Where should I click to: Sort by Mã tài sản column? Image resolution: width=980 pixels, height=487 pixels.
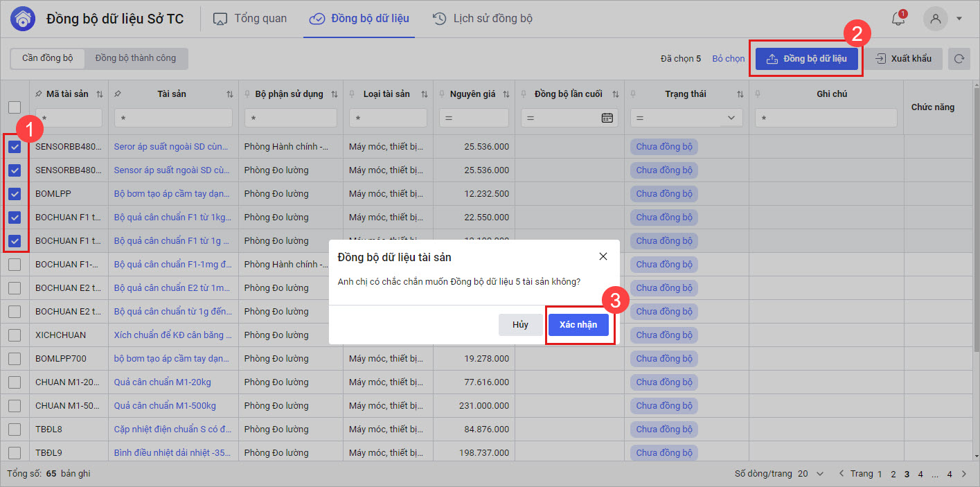[100, 94]
